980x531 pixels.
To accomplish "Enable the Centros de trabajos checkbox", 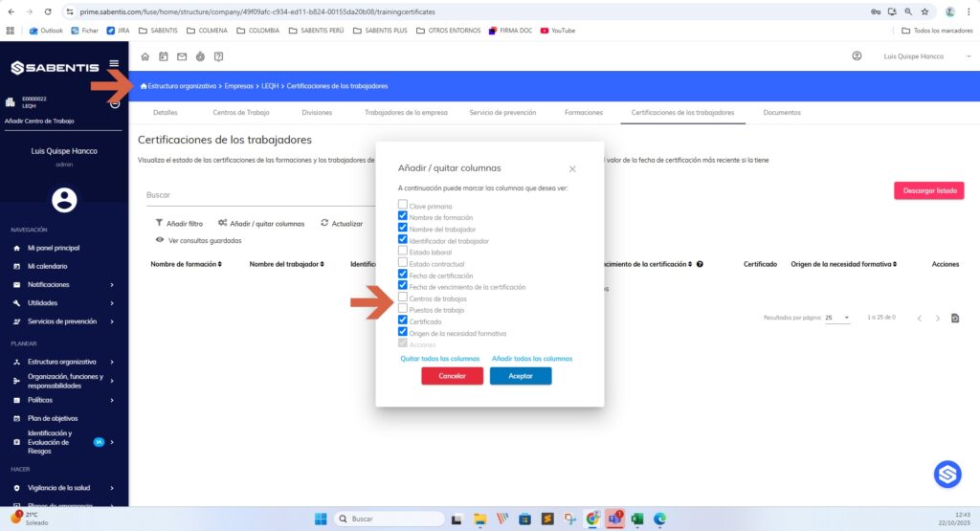I will point(403,297).
